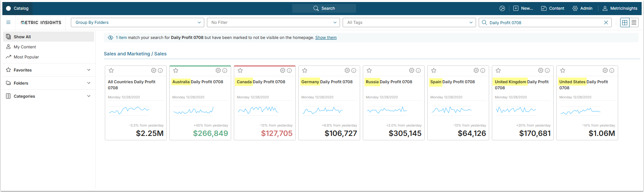Favorite the All Countries Daily Profit tile
The width and height of the screenshot is (644, 192).
pyautogui.click(x=111, y=70)
